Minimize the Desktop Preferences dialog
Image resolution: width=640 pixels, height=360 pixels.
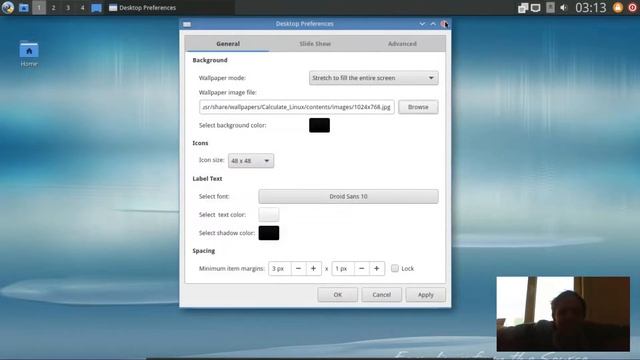tap(422, 24)
